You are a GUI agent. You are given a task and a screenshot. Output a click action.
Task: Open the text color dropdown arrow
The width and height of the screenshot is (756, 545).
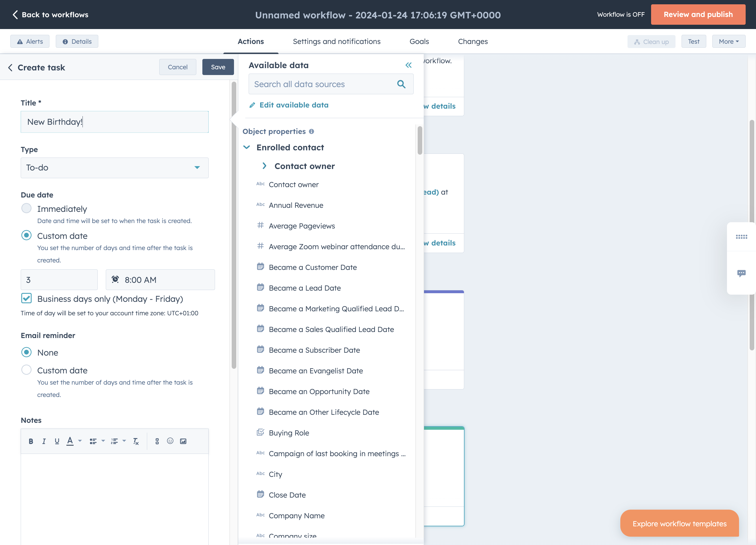(x=80, y=441)
